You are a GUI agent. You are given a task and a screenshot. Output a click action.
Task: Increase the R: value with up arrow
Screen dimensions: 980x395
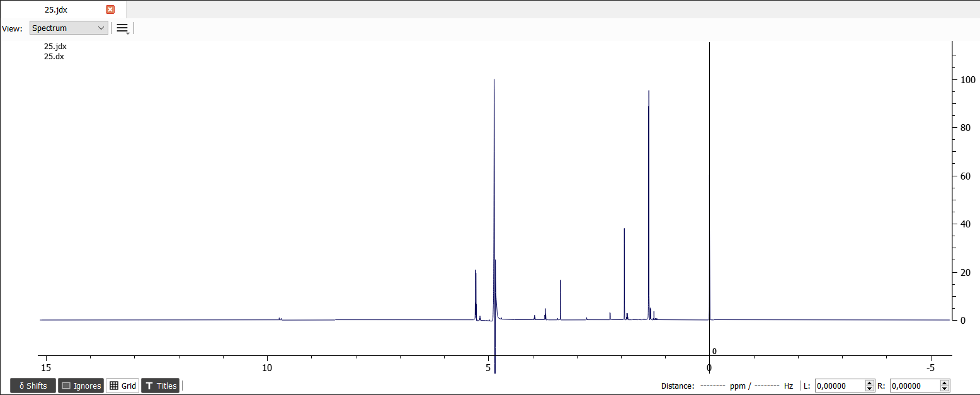pyautogui.click(x=944, y=383)
